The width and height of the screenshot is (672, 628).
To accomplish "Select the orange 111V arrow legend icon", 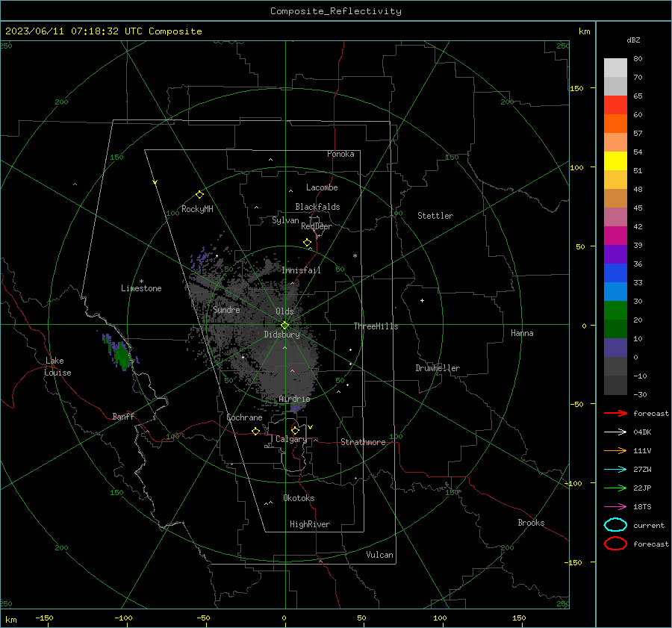I will click(x=615, y=450).
